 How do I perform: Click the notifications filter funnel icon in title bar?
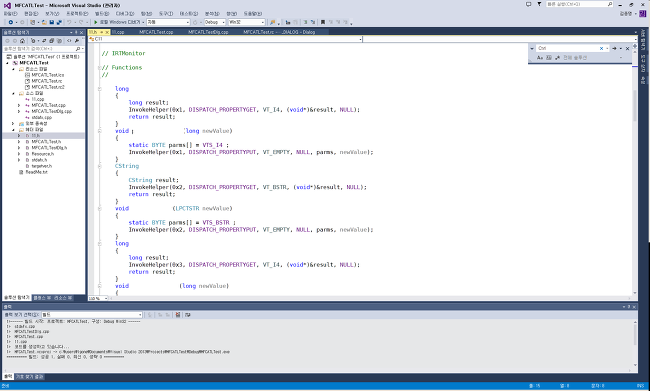(539, 4)
